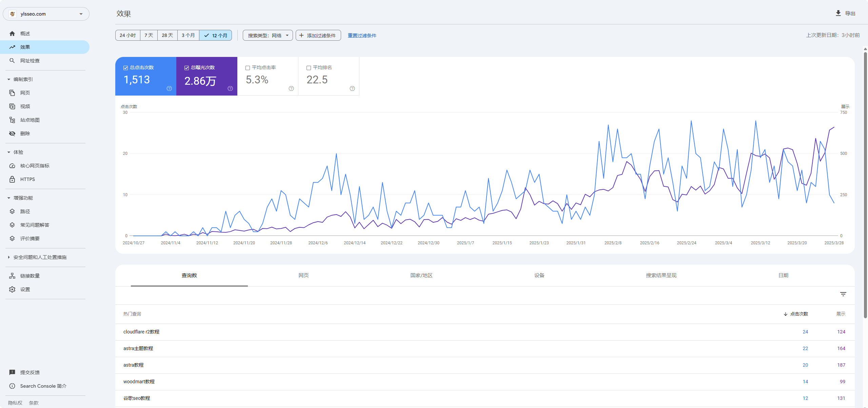Screen dimensions: 868x408
Task: Sort by 点击次数 column header
Action: click(796, 314)
